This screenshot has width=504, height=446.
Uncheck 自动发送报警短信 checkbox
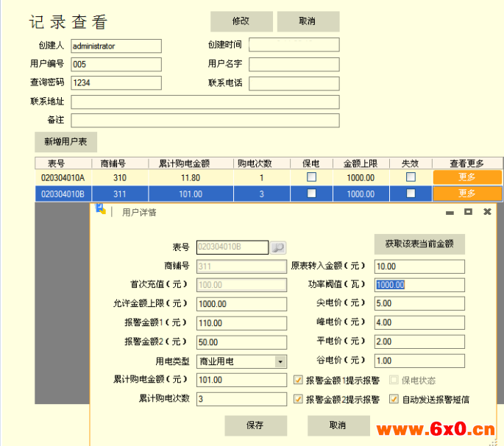click(x=394, y=399)
